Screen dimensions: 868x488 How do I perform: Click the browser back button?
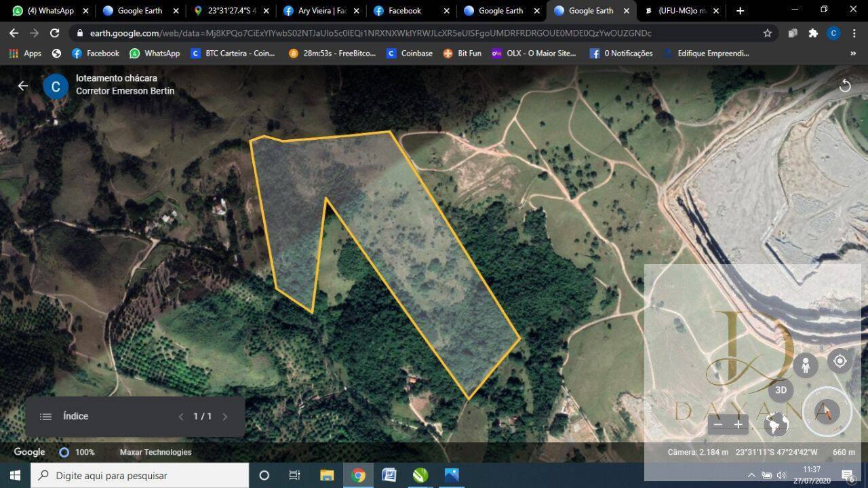(x=14, y=33)
